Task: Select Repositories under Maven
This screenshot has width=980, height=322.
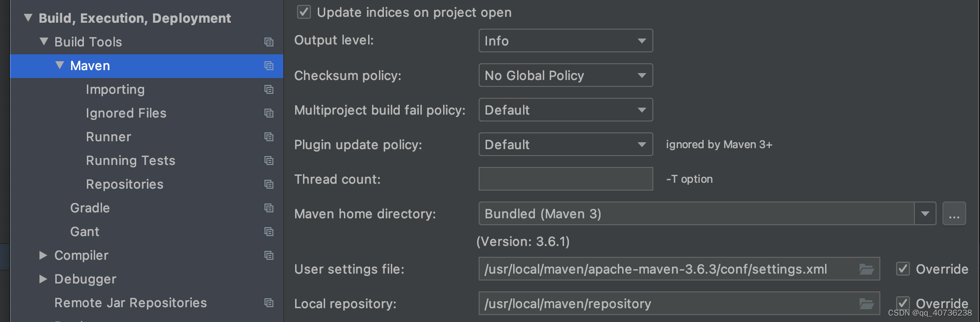Action: pos(124,184)
